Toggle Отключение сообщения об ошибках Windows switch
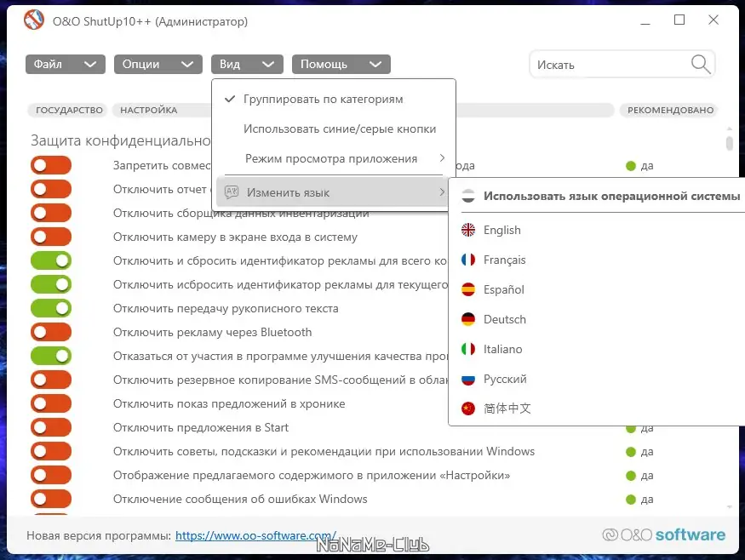The height and width of the screenshot is (560, 745). click(x=51, y=499)
